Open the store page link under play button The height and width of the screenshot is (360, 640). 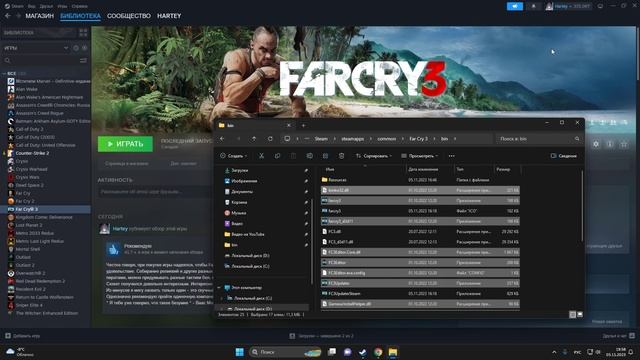pyautogui.click(x=127, y=163)
